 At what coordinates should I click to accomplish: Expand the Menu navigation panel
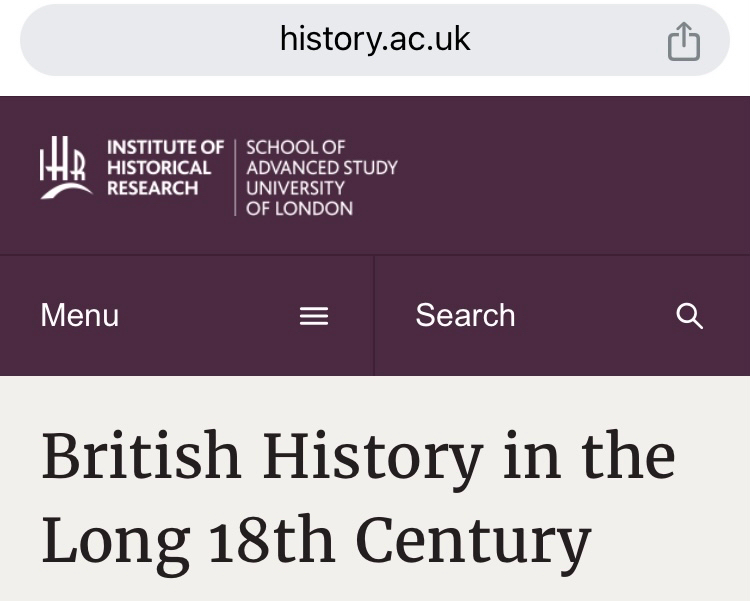pyautogui.click(x=187, y=316)
